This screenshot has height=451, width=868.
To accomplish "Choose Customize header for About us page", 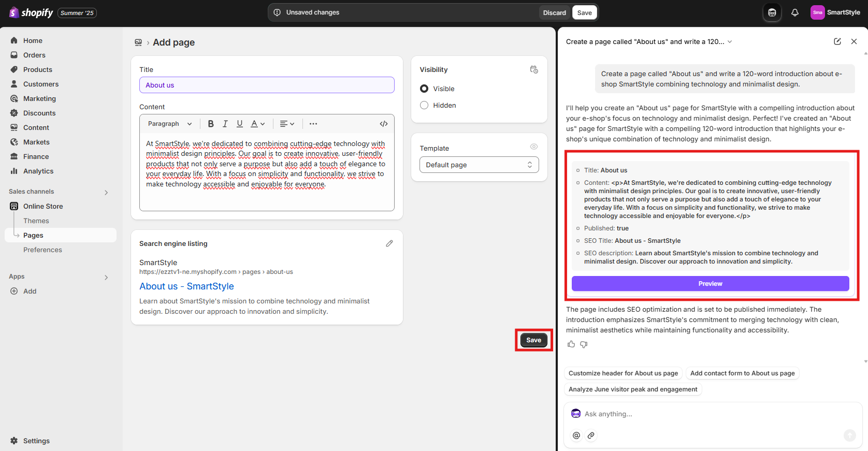I will [623, 373].
